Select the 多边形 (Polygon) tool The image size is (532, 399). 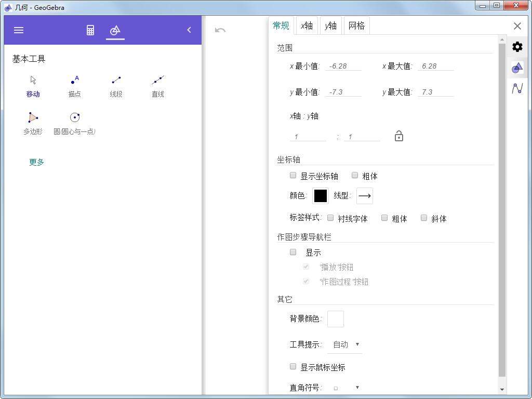(x=33, y=123)
